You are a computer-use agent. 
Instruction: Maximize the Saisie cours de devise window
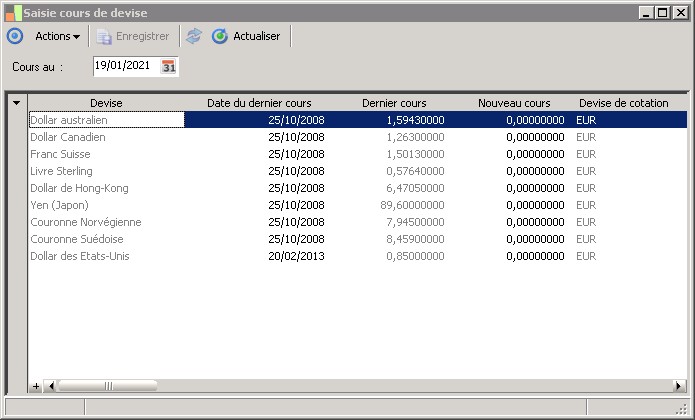point(663,13)
